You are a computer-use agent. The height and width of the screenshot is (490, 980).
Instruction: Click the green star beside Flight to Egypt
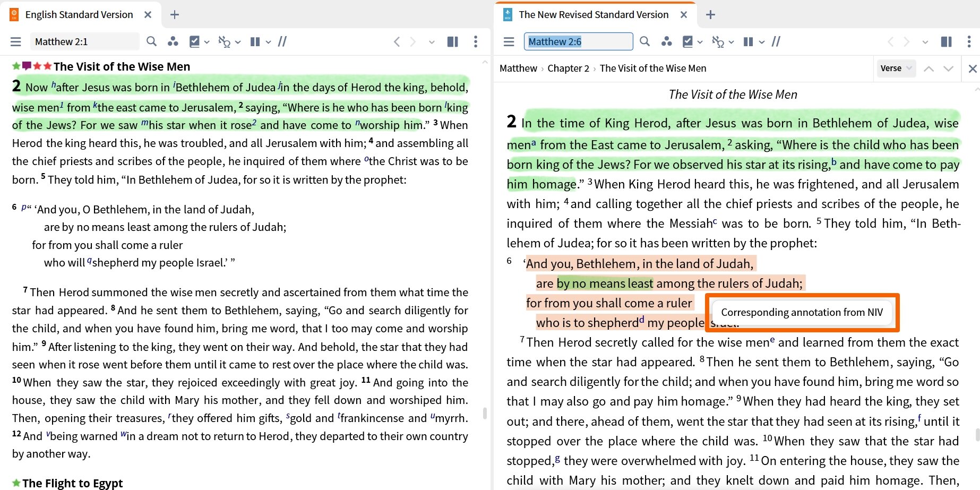tap(16, 483)
